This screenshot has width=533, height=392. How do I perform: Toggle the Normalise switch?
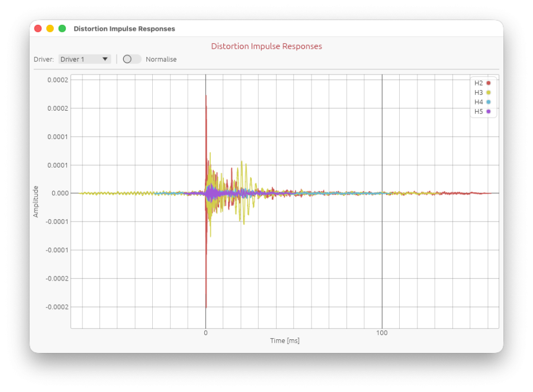(132, 59)
